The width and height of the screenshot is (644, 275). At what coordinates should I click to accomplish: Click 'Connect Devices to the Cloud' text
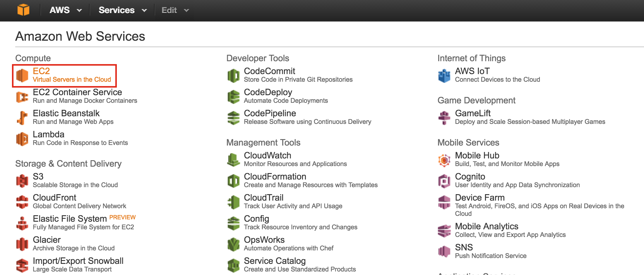(497, 79)
